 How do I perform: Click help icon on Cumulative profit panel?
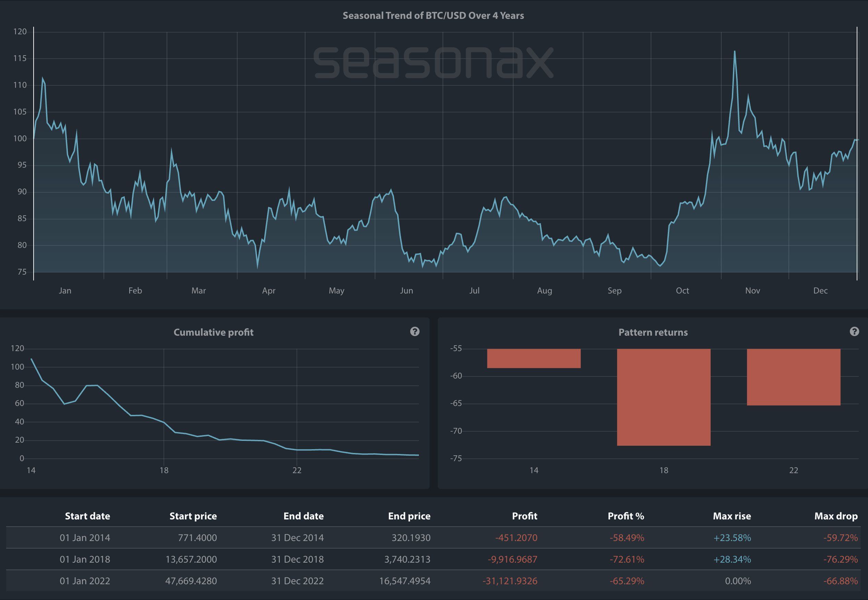415,331
